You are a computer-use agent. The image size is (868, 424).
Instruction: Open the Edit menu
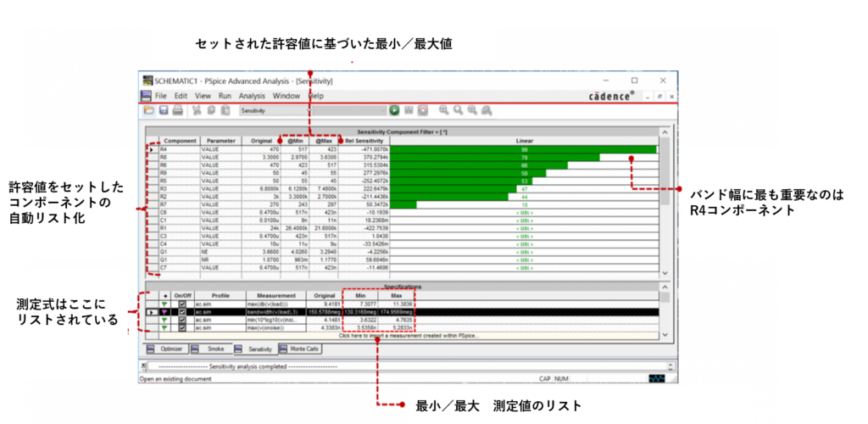181,96
